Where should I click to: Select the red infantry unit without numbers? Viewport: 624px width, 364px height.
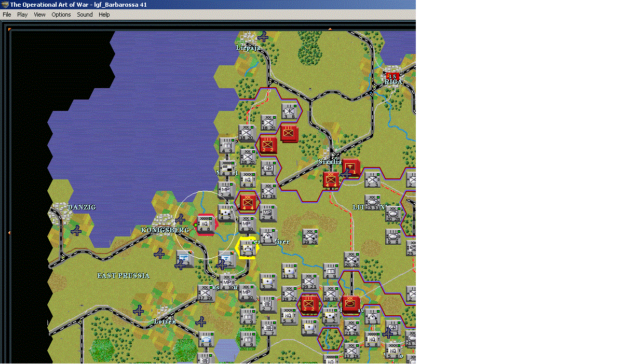[x=289, y=133]
